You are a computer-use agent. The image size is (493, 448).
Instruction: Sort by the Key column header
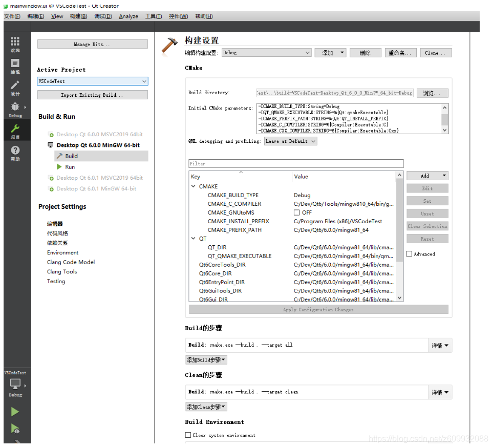[241, 176]
